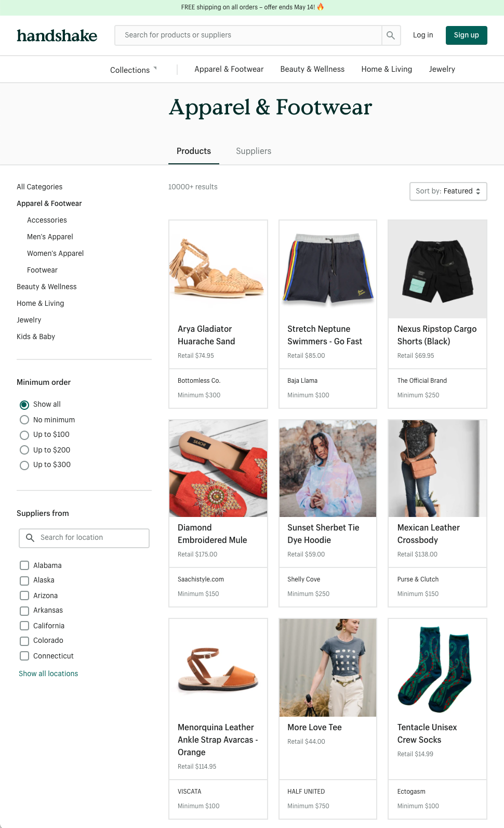Click the location search magnifier icon
Viewport: 504px width, 828px height.
[x=30, y=538]
